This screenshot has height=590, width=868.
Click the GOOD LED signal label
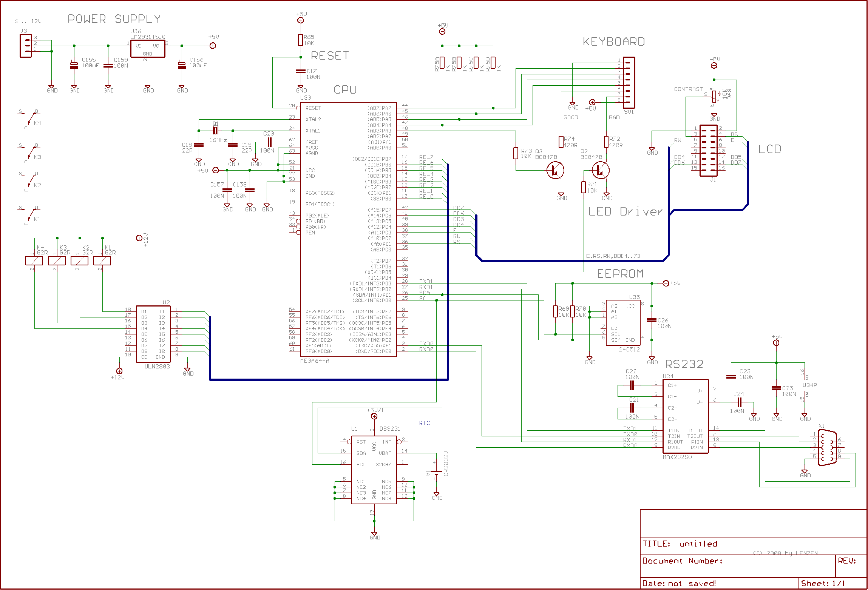click(571, 117)
